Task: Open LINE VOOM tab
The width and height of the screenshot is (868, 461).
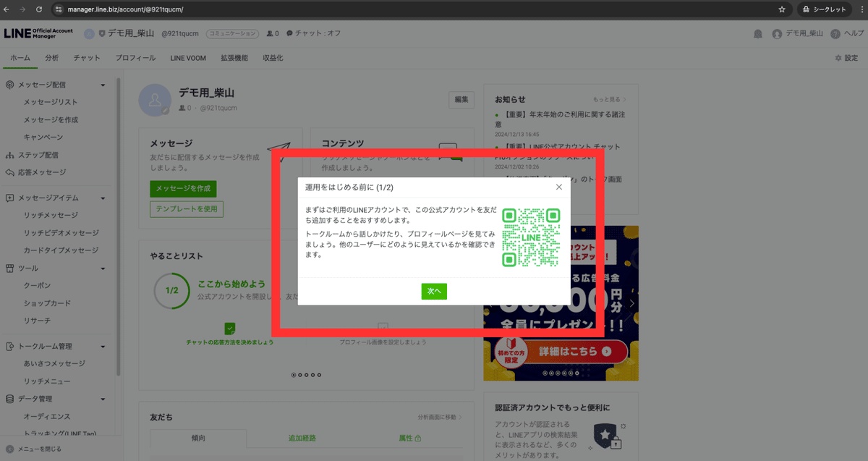Action: (x=188, y=58)
